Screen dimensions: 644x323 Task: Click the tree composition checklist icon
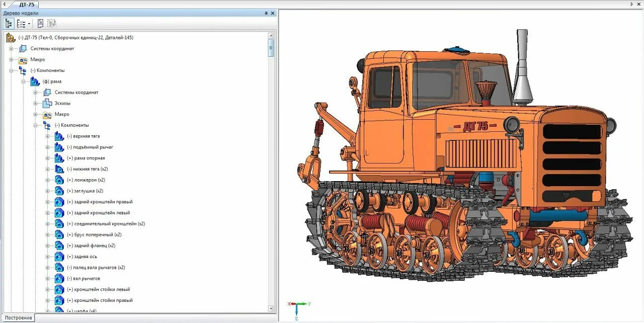pos(21,23)
